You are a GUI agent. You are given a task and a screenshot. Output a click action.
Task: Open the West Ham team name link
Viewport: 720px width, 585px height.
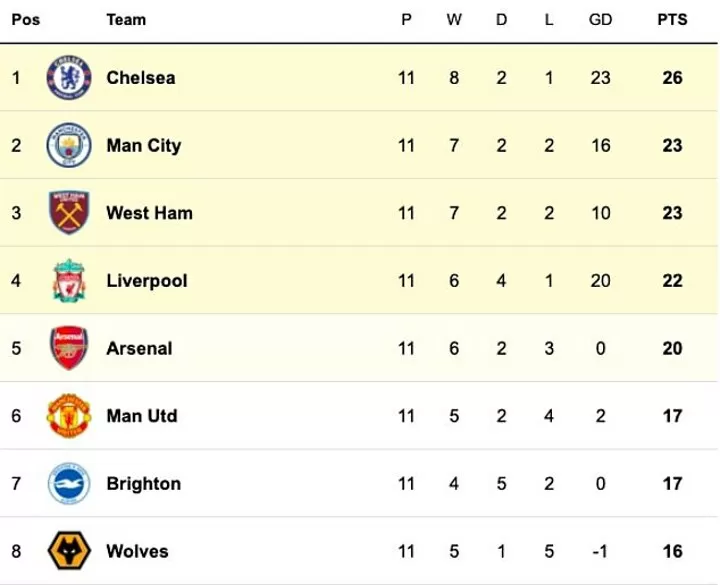pos(149,213)
